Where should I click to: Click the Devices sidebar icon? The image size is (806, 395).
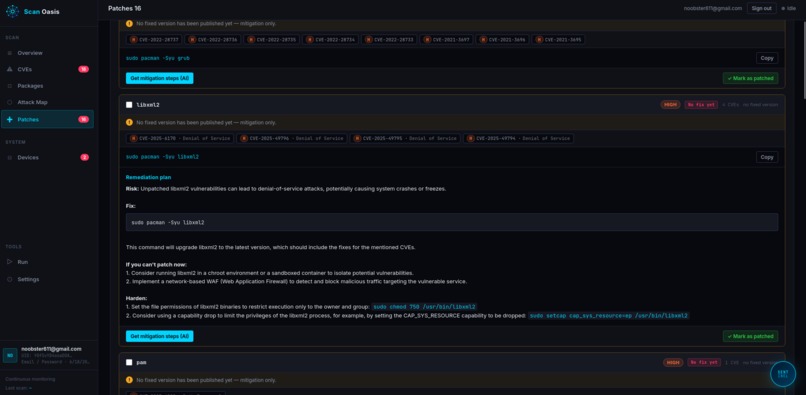pos(9,157)
